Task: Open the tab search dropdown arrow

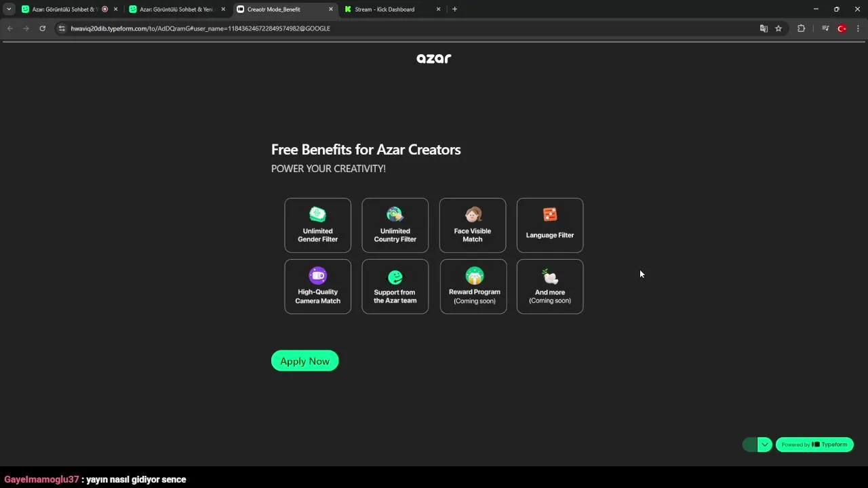Action: click(9, 9)
